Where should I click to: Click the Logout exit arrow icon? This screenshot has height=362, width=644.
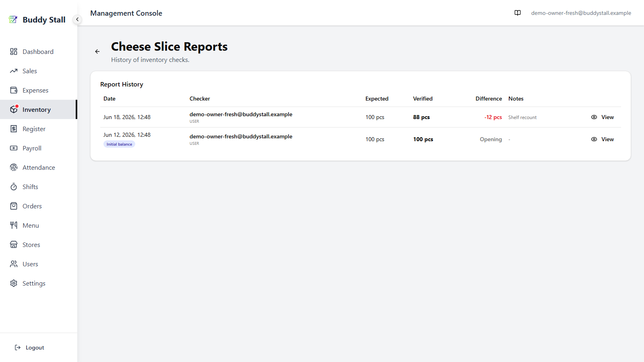point(18,348)
